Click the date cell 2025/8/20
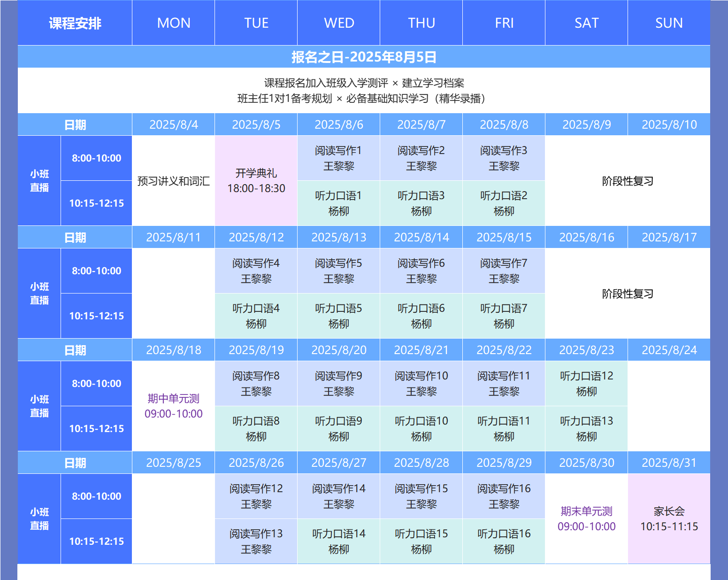The height and width of the screenshot is (580, 728). coord(339,350)
